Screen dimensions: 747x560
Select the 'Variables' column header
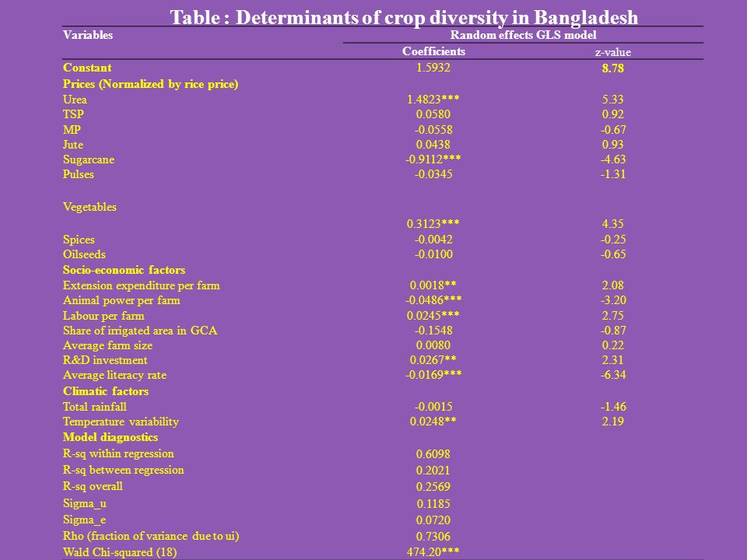88,35
